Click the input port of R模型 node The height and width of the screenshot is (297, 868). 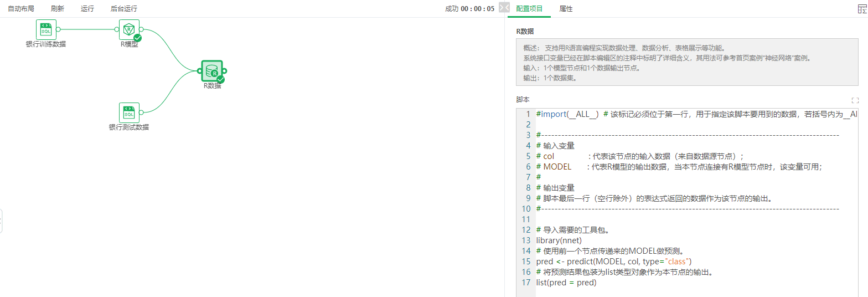coord(117,29)
